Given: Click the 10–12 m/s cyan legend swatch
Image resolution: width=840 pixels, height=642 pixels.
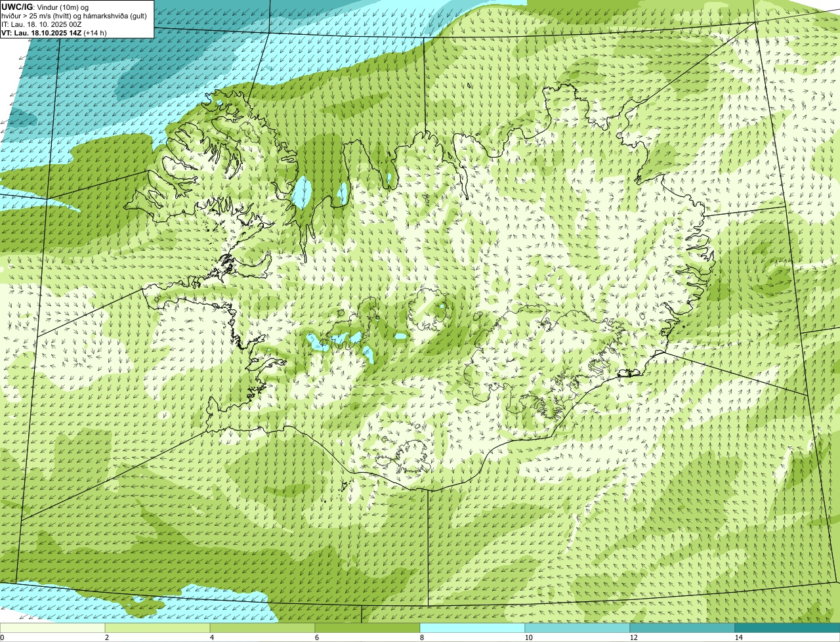Looking at the screenshot, I should (577, 628).
